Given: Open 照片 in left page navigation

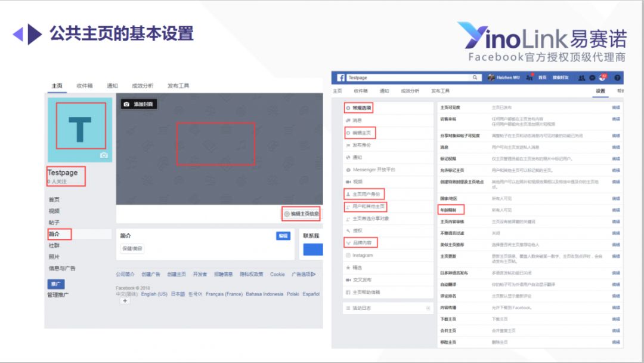Looking at the screenshot, I should click(54, 257).
